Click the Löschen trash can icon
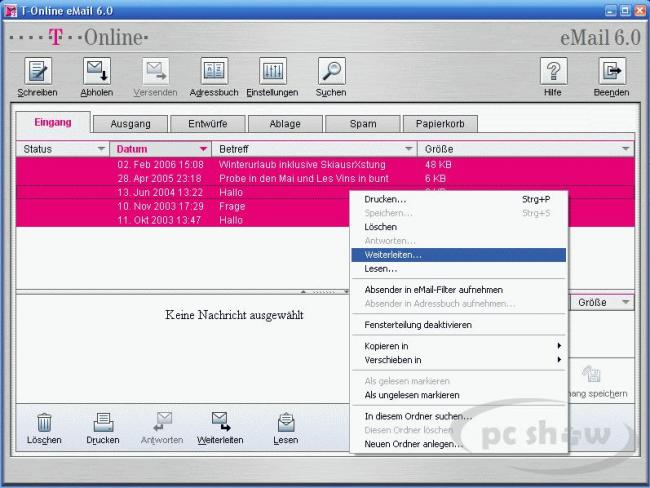Viewport: 650px width, 488px height. 44,422
